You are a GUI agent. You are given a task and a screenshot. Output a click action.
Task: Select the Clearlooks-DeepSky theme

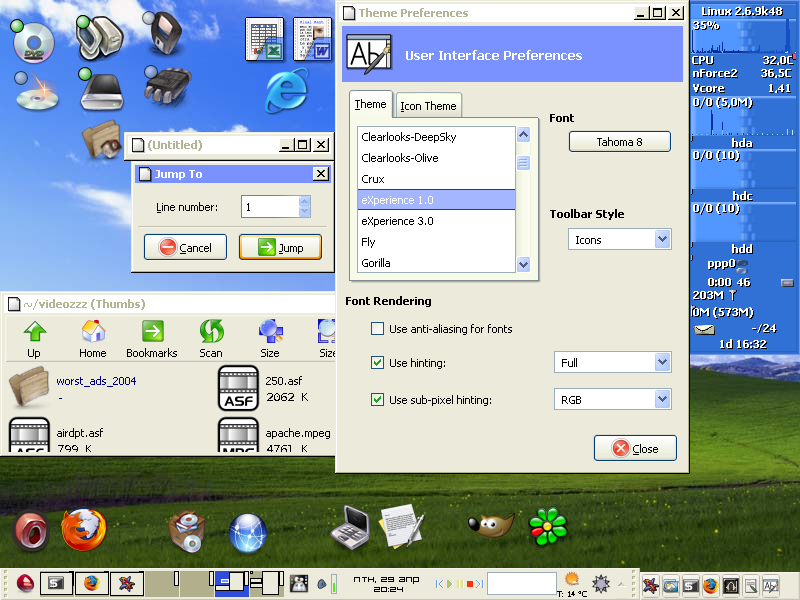pos(436,137)
